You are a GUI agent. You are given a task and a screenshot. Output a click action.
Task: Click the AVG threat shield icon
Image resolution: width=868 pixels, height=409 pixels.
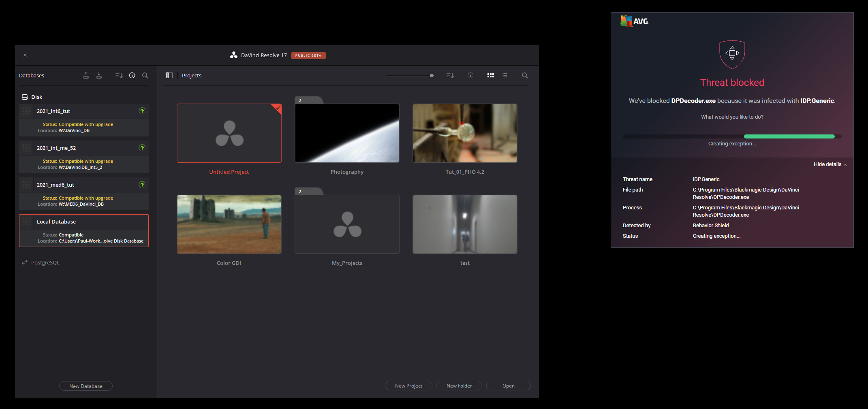point(732,54)
